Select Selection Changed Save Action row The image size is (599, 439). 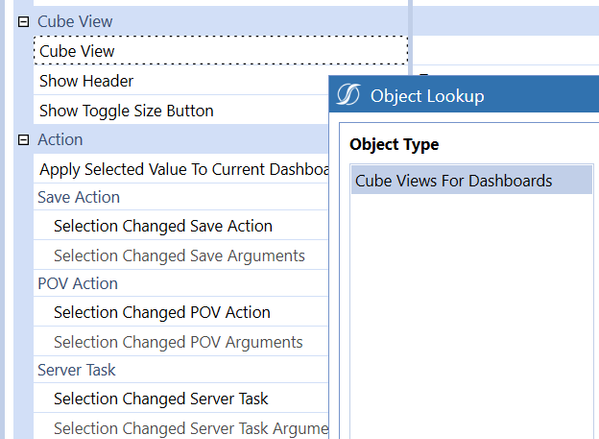coord(181,226)
